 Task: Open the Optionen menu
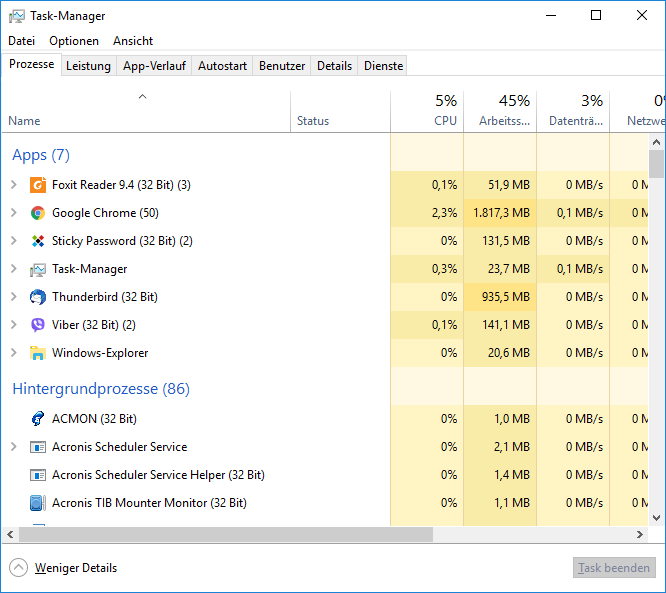pyautogui.click(x=74, y=41)
